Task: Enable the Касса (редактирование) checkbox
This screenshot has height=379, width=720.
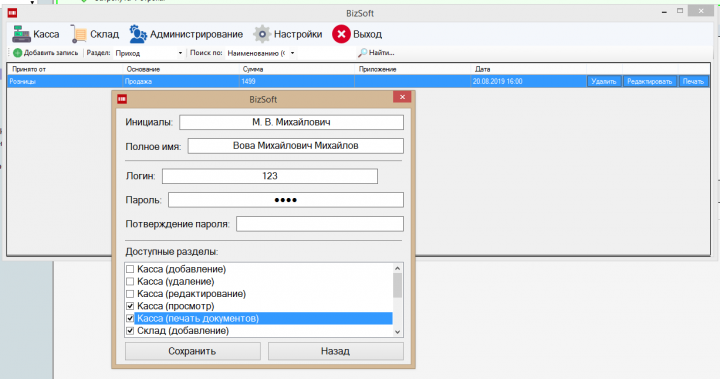Action: pos(130,294)
